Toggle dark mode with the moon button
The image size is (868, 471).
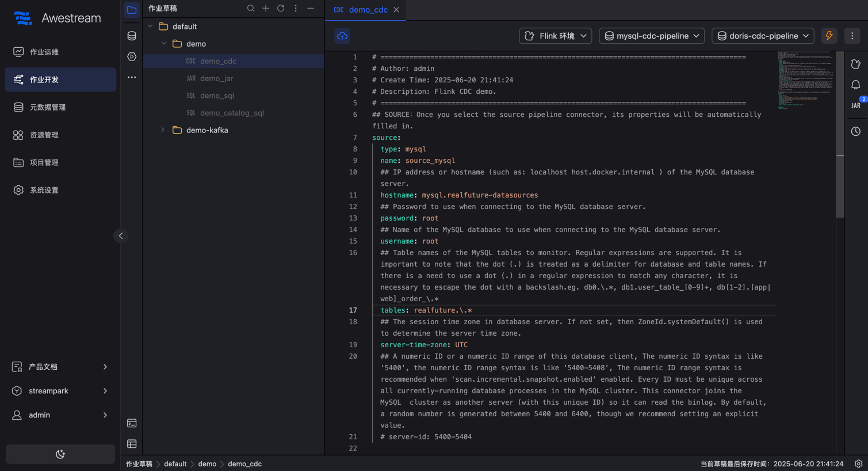point(60,454)
